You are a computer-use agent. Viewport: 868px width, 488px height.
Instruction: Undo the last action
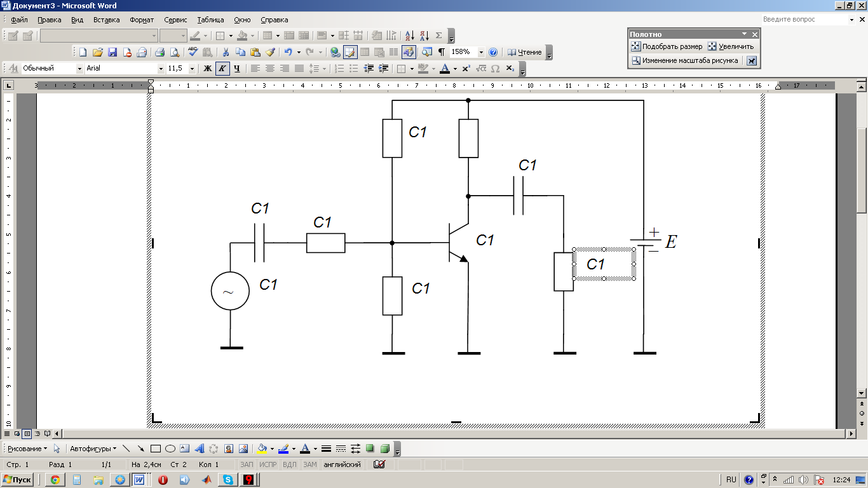pos(288,52)
